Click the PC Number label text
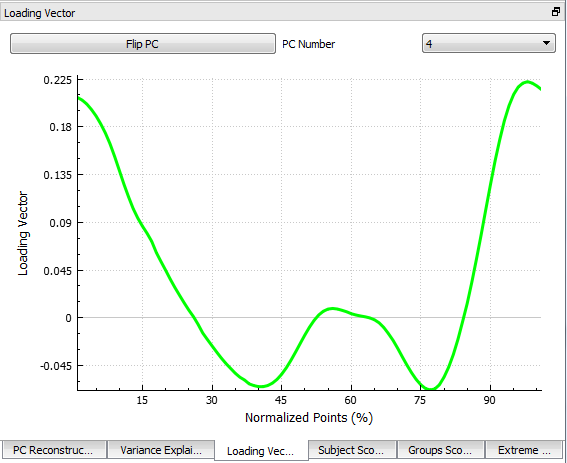 coord(308,44)
